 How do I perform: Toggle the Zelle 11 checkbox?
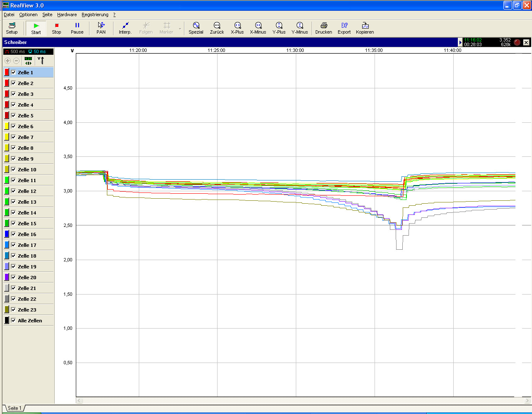point(14,180)
